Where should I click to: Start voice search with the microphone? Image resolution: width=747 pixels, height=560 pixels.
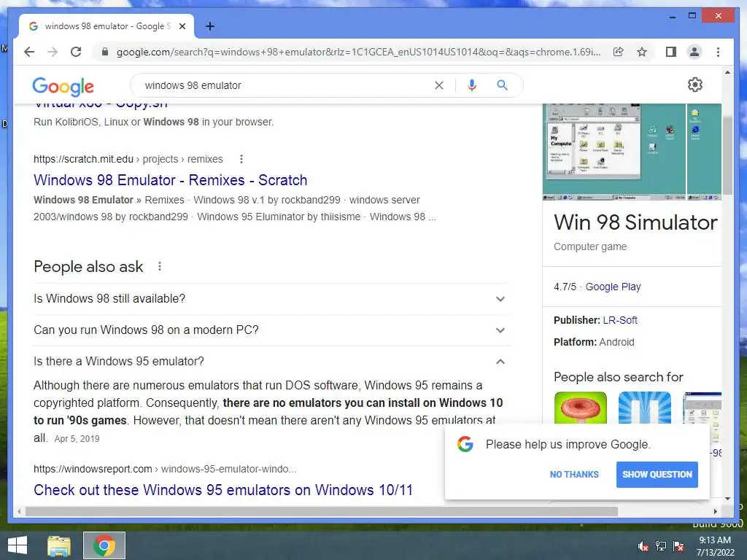point(472,85)
